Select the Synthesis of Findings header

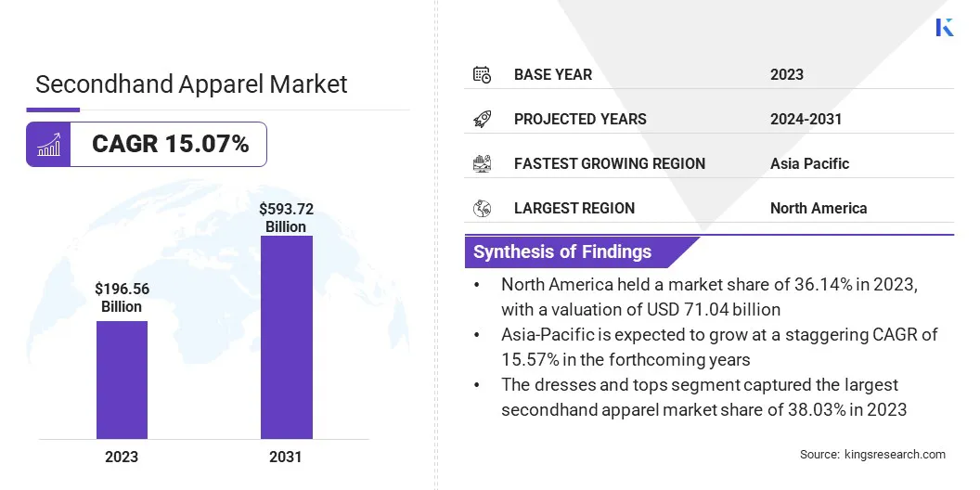[x=562, y=251]
